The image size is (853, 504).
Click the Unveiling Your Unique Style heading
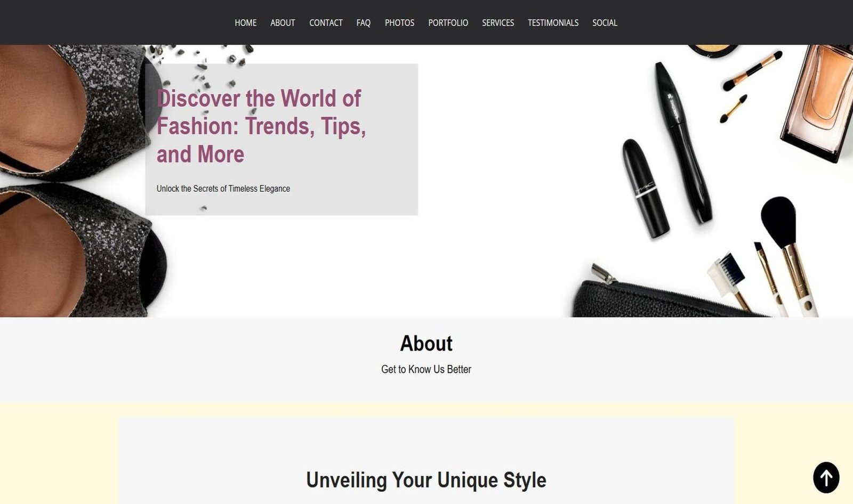tap(426, 479)
